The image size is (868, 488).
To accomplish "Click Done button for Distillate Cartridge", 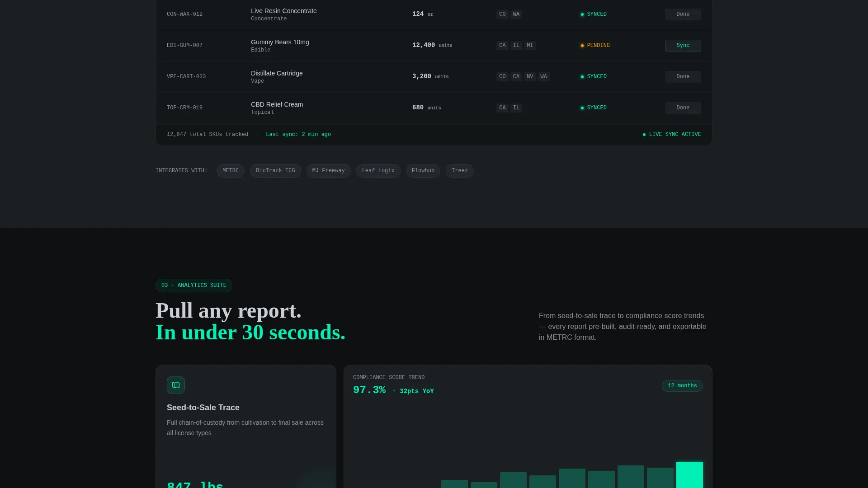I will [x=683, y=77].
